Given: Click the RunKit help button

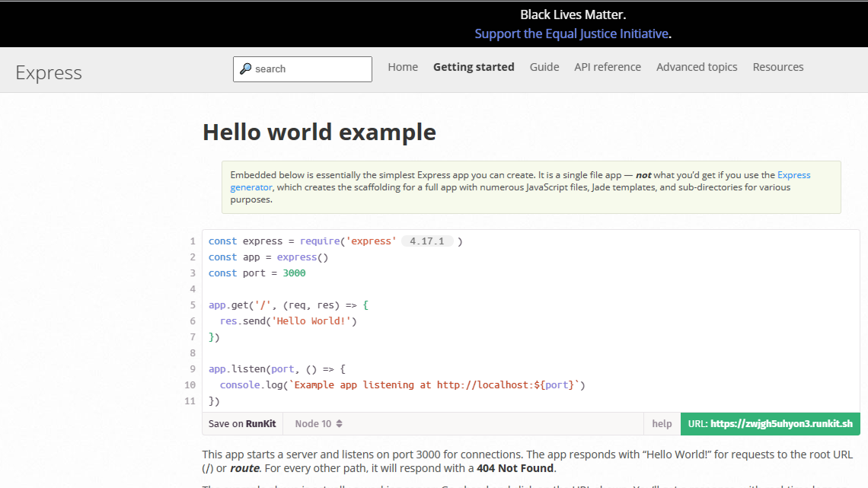Looking at the screenshot, I should coord(662,424).
